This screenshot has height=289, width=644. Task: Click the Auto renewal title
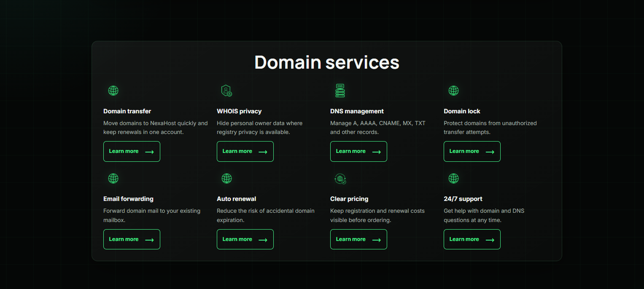(236, 199)
